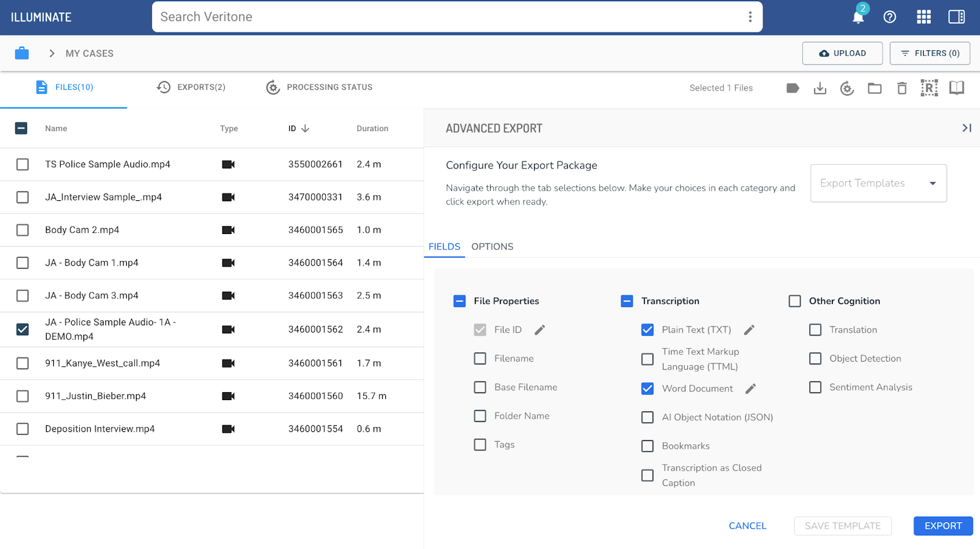Click the EXPORT button
980x549 pixels.
(943, 526)
